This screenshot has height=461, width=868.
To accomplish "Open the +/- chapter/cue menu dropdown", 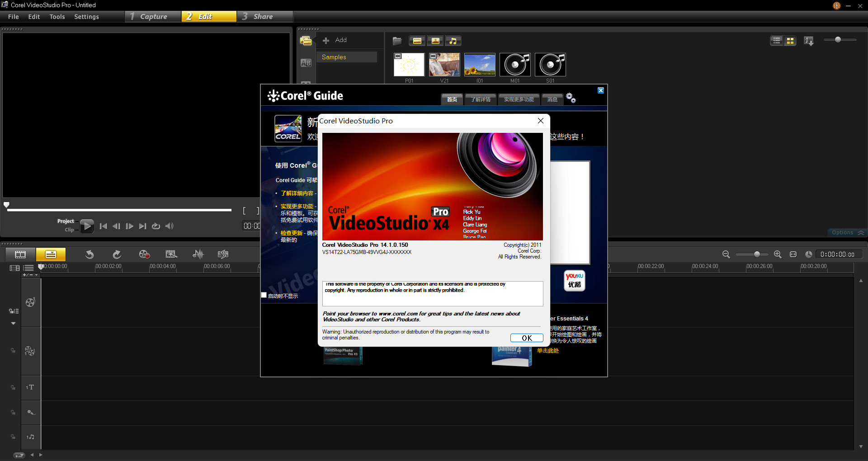I will coord(31,275).
